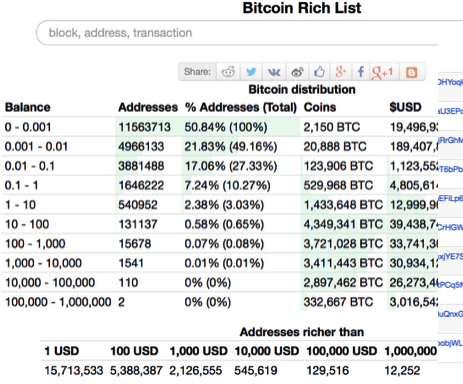The height and width of the screenshot is (384, 463).
Task: Select balance range '1,000 - 10,000'
Action: point(43,263)
